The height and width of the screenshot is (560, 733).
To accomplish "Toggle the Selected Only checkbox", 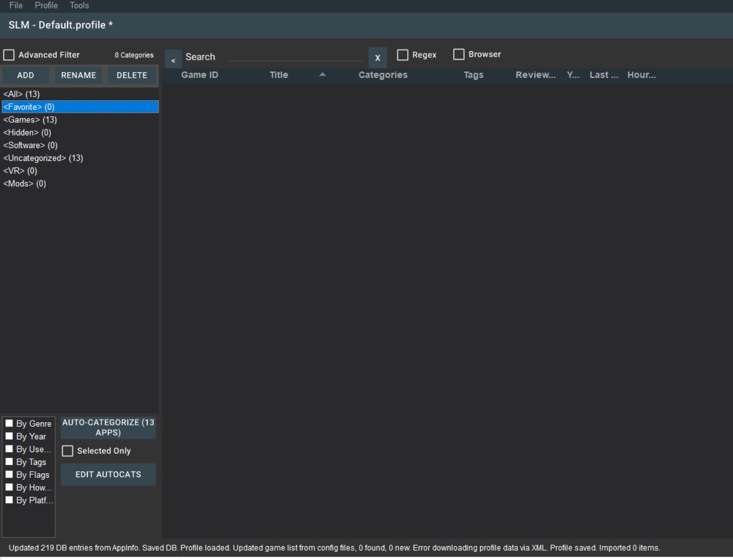I will [67, 451].
